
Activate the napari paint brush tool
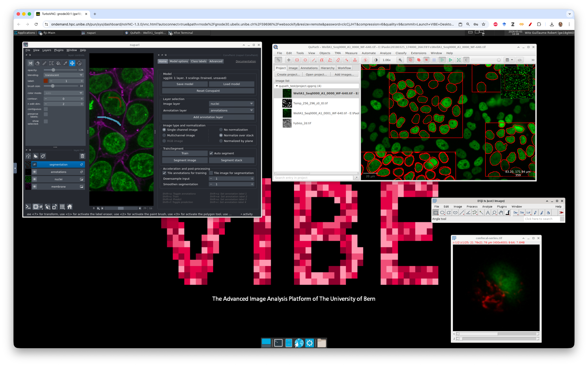pos(44,63)
